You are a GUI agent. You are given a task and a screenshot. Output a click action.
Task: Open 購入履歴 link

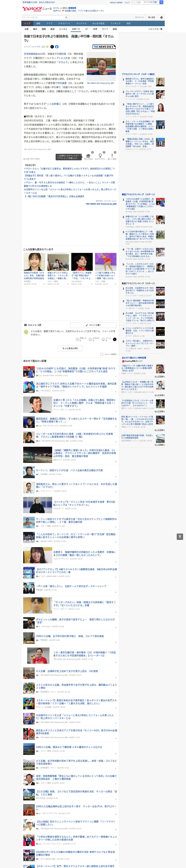(x=152, y=18)
